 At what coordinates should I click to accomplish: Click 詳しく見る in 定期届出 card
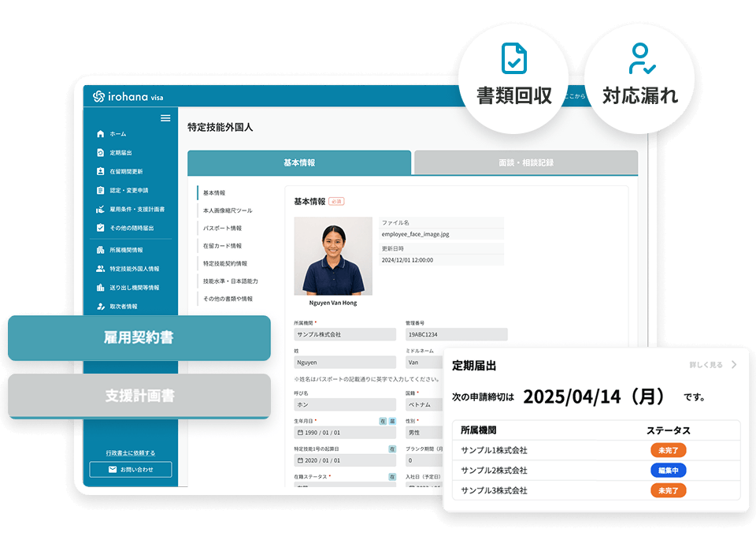706,365
